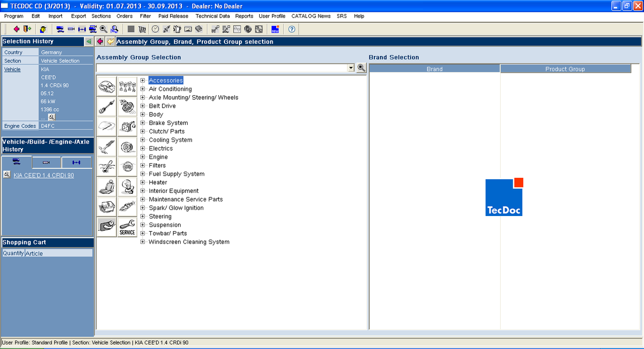
Task: Open the shopping cart toolbar icon
Action: click(x=142, y=29)
